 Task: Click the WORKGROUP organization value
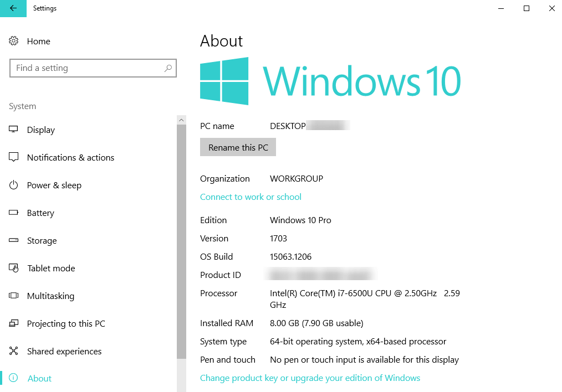[297, 179]
